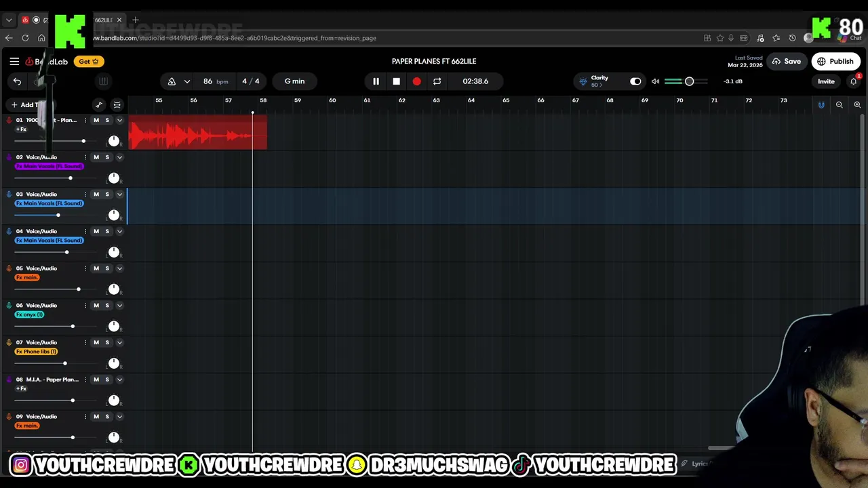Expand track 03 options chevron
The width and height of the screenshot is (868, 488).
pyautogui.click(x=119, y=195)
